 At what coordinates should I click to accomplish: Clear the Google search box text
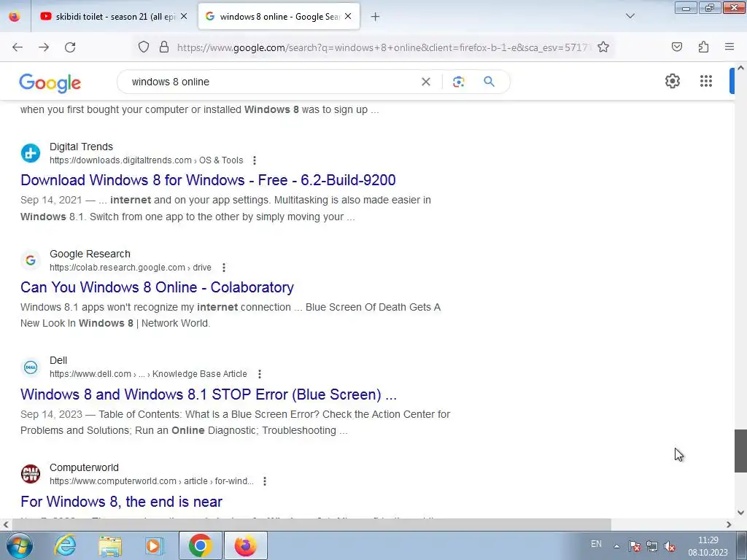click(426, 82)
